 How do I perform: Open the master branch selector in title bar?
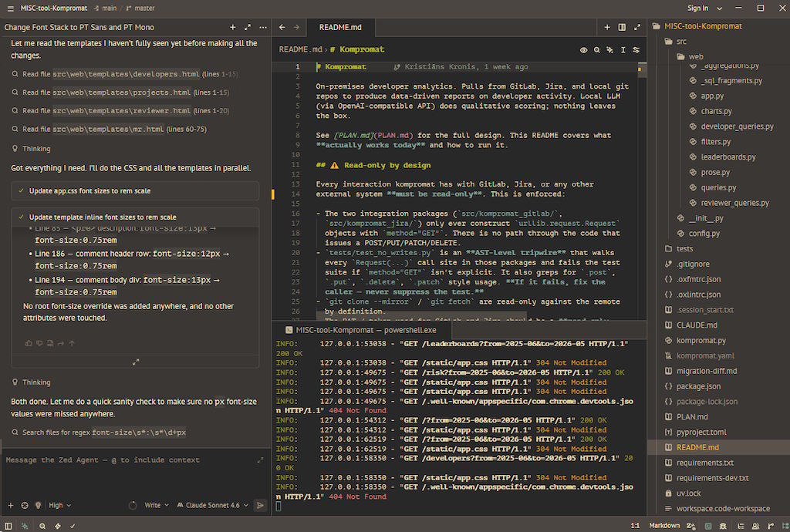pos(140,8)
